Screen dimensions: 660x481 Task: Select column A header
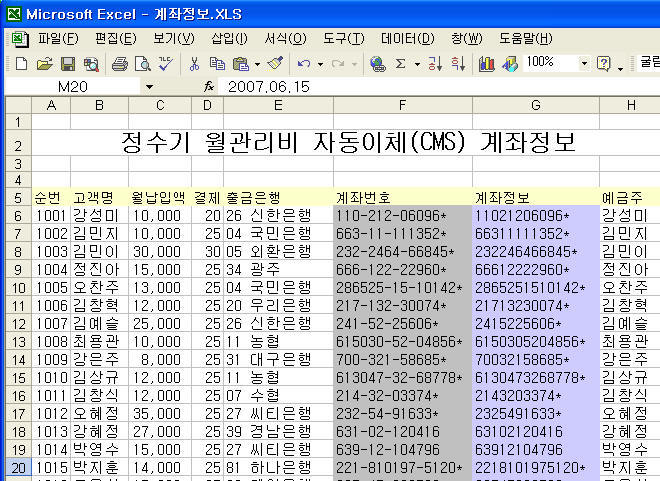(x=51, y=105)
